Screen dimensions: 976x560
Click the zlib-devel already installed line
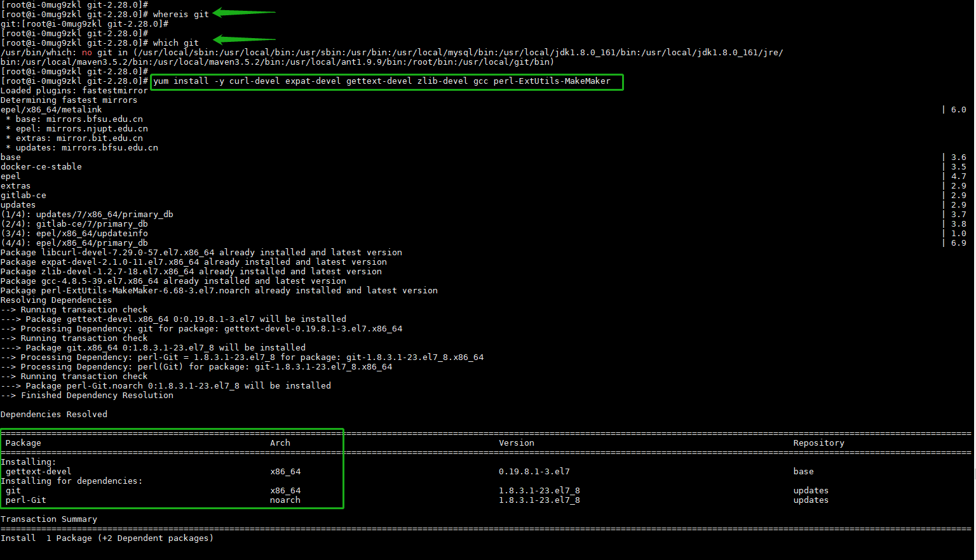pyautogui.click(x=191, y=272)
